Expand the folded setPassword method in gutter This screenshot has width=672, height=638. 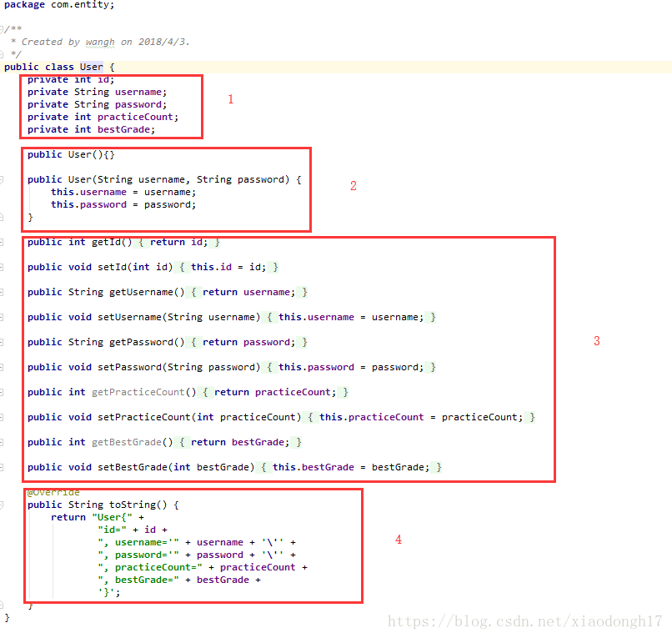tap(2, 368)
